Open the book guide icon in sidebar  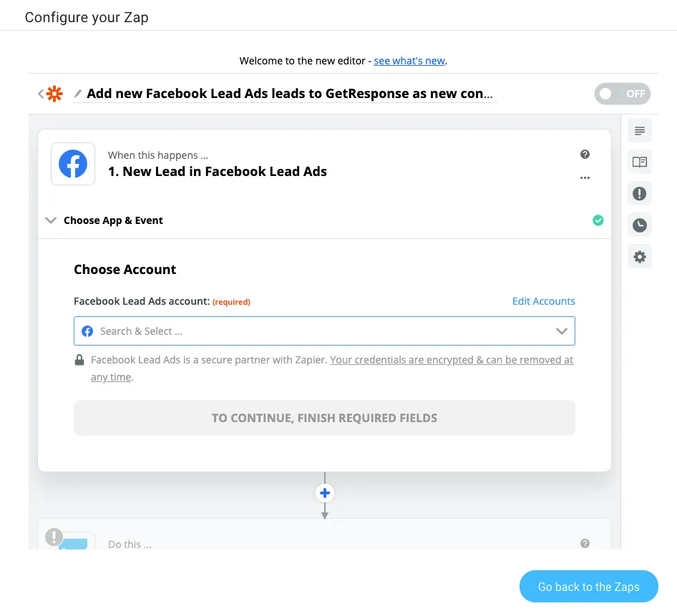pos(640,162)
